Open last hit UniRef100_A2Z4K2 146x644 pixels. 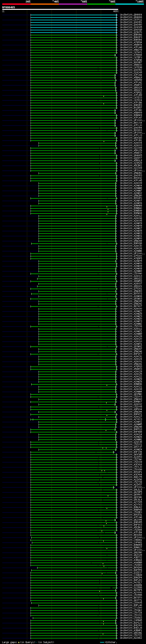[x=131, y=638]
